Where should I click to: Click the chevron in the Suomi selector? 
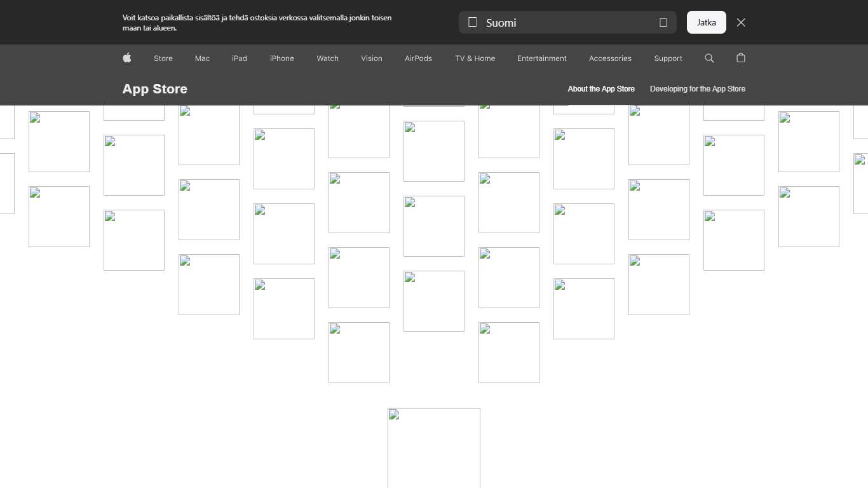pos(663,22)
